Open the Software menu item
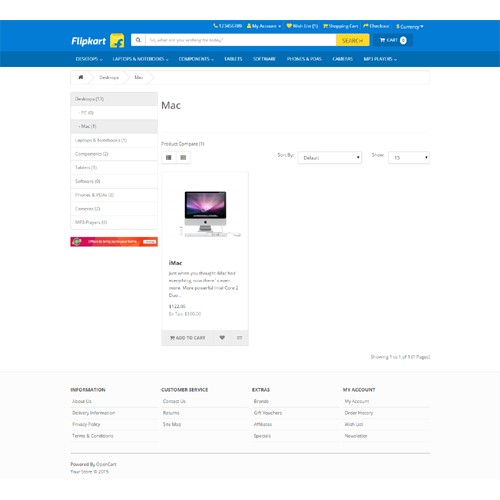 (x=264, y=59)
